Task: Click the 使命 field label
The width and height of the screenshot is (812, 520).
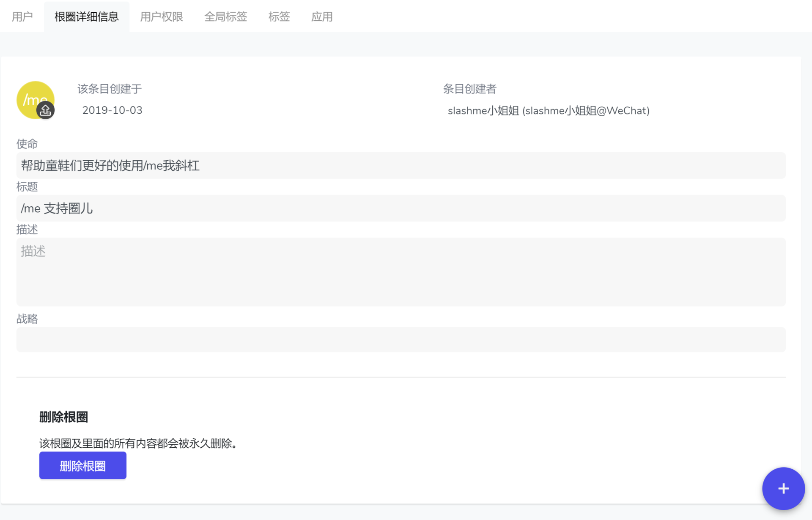Action: (x=27, y=144)
